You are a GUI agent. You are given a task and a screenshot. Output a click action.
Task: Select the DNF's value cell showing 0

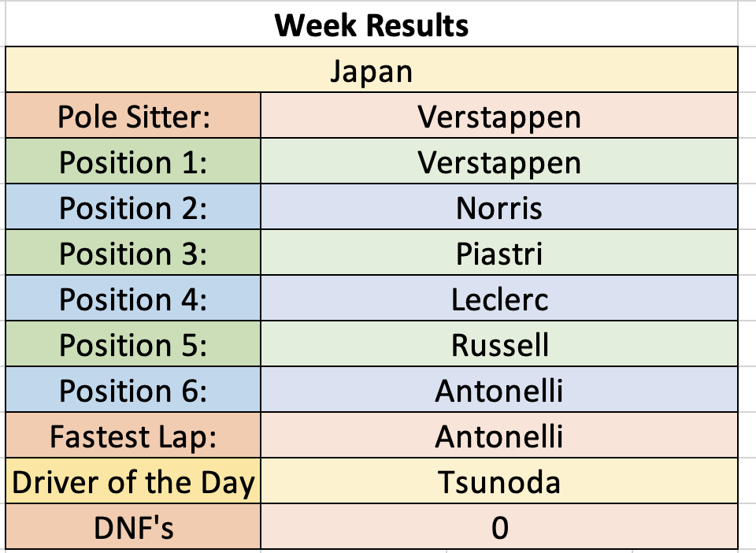point(499,526)
